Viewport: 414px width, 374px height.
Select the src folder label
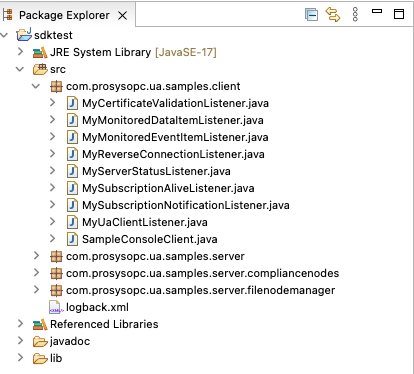[x=58, y=69]
